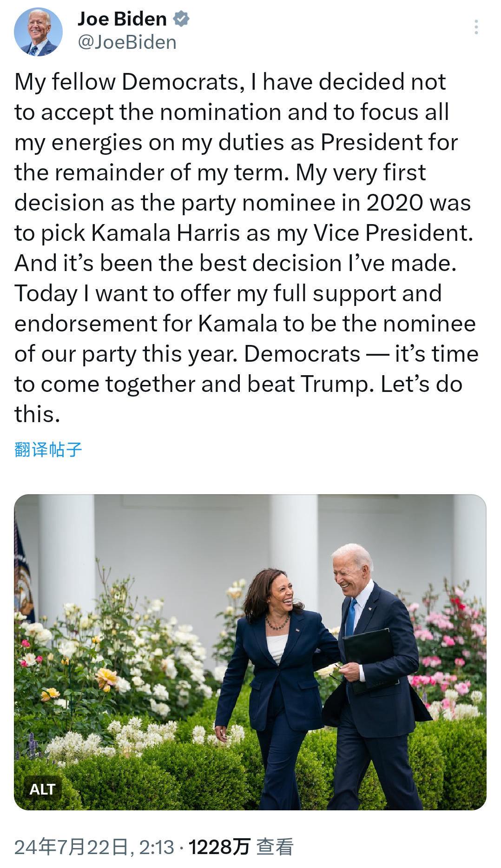501x868 pixels.
Task: Click the Joe Biden display name
Action: (122, 19)
